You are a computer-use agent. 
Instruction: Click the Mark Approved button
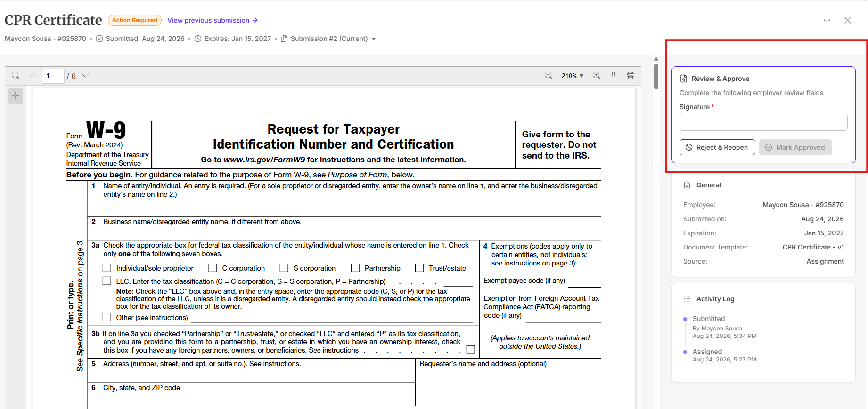click(795, 147)
